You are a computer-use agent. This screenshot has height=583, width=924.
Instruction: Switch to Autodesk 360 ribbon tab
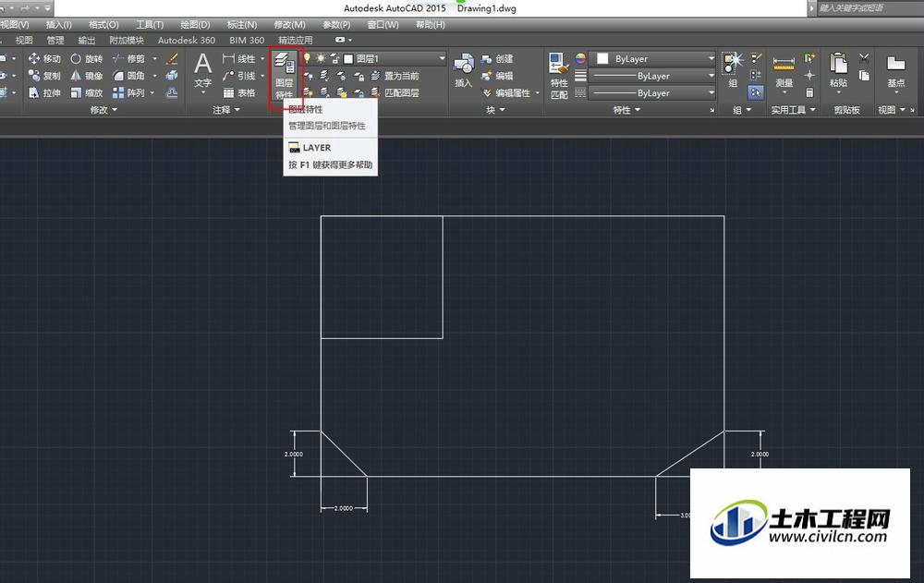[187, 40]
